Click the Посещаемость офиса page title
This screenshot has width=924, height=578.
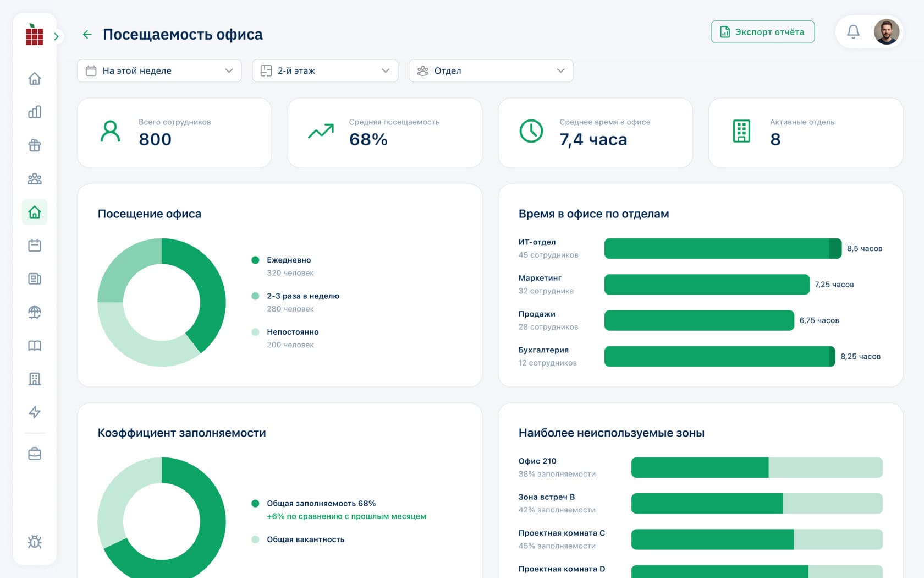(x=183, y=34)
